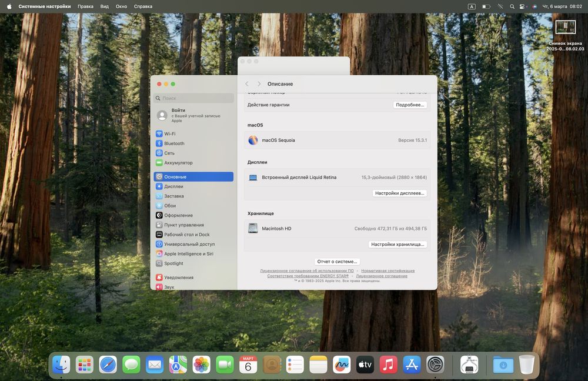Image resolution: width=588 pixels, height=381 pixels.
Task: Open Finder from the Dock
Action: pos(61,365)
